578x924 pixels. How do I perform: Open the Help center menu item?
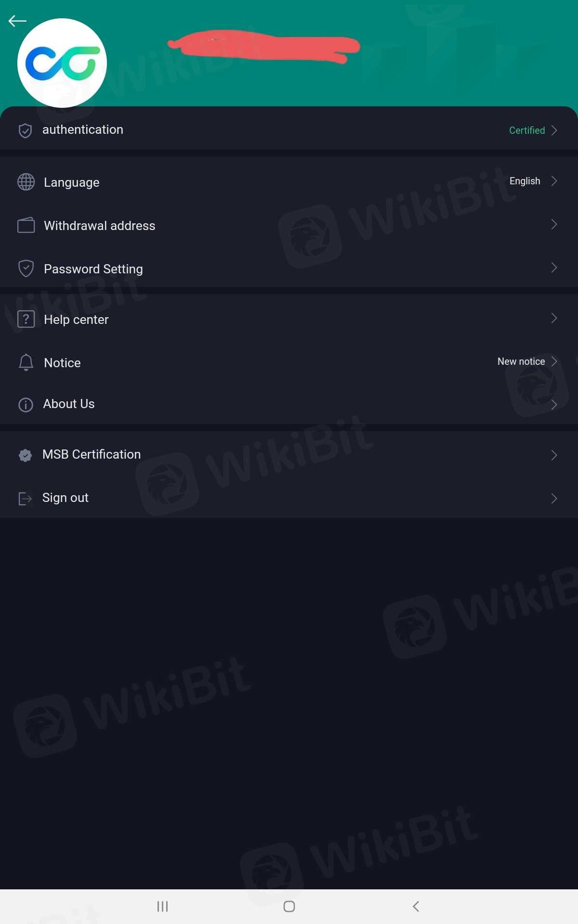76,320
